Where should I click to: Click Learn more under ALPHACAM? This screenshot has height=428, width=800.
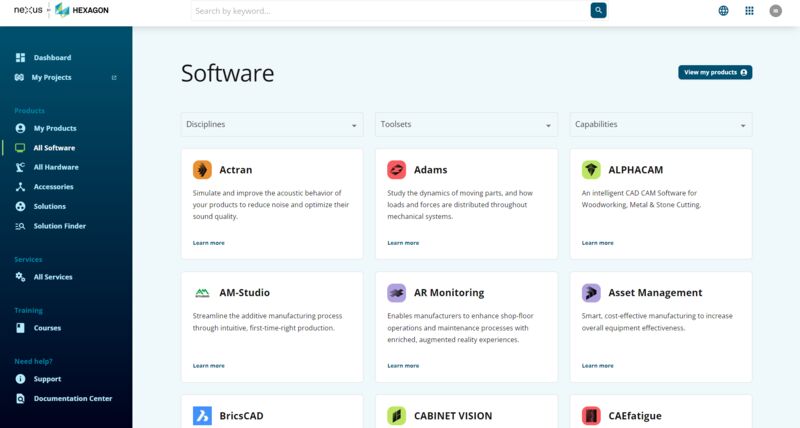(597, 243)
